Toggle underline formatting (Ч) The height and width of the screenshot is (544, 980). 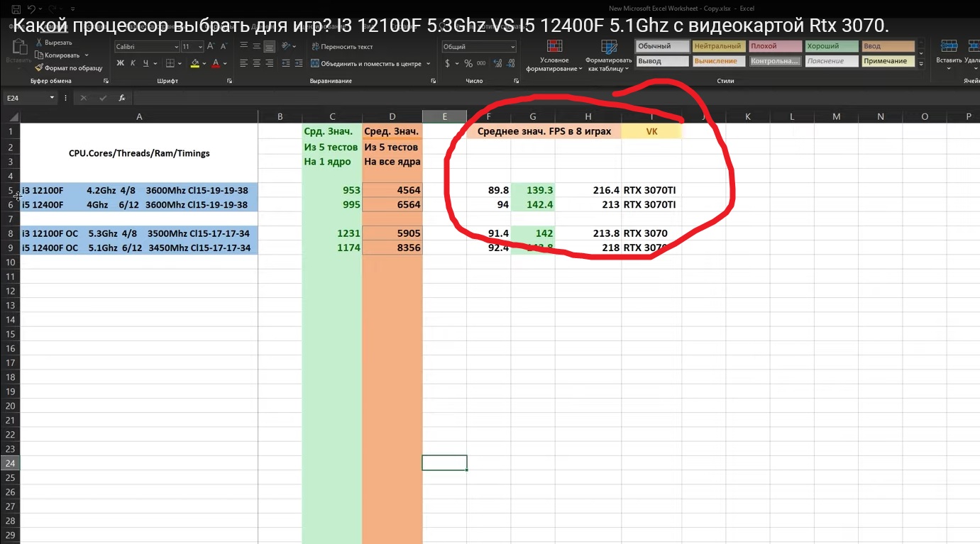145,63
